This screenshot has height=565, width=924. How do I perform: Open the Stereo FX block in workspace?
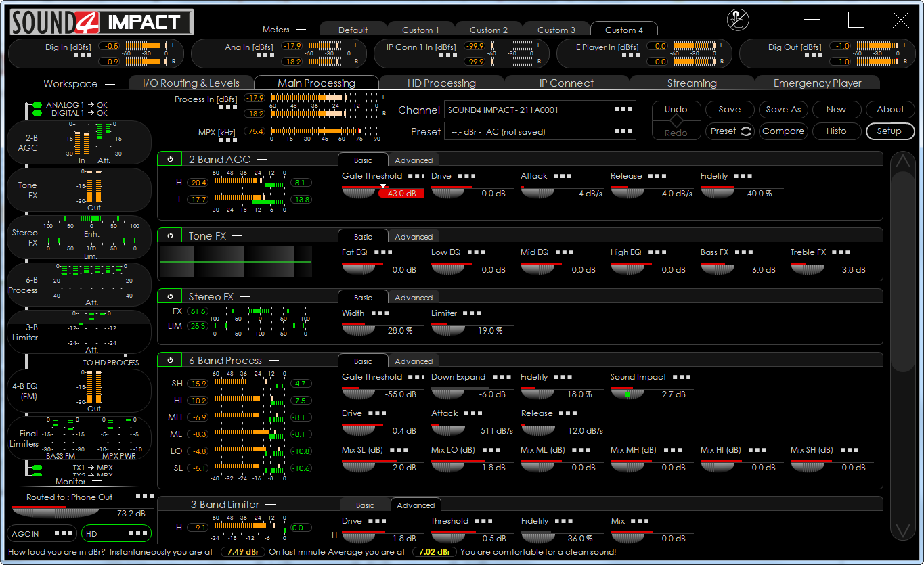79,238
